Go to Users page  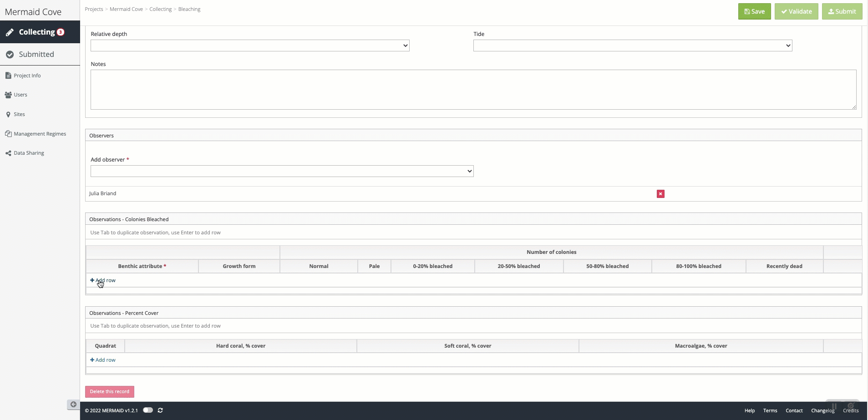pyautogui.click(x=20, y=95)
